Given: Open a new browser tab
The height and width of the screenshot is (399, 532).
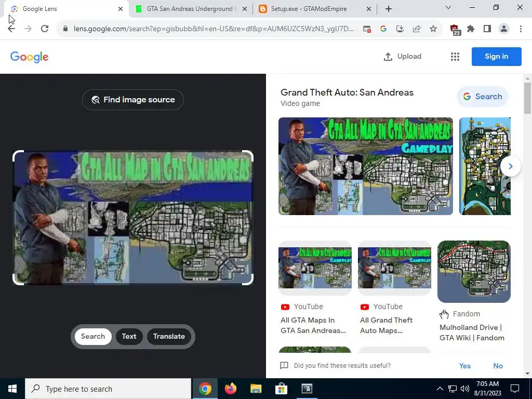Looking at the screenshot, I should [x=389, y=9].
